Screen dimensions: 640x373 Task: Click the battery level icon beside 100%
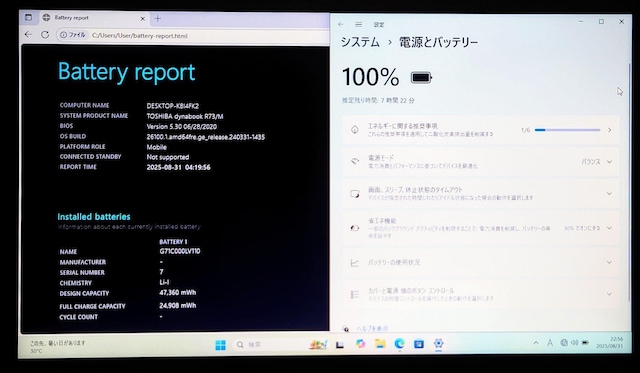point(421,77)
